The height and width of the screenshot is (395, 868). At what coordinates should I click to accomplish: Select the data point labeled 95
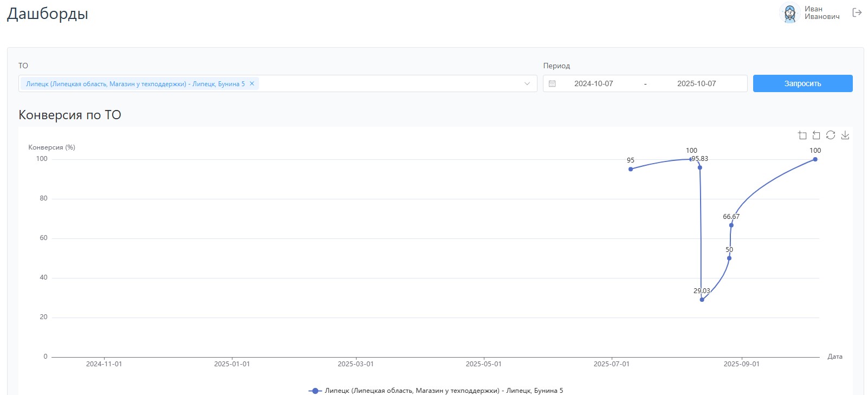coord(630,169)
